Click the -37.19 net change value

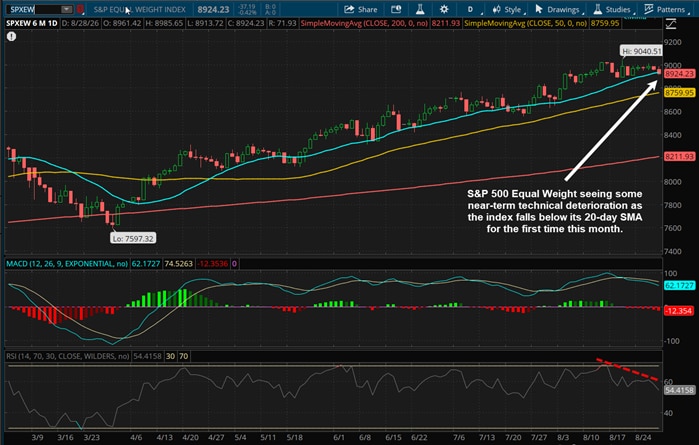click(x=247, y=7)
